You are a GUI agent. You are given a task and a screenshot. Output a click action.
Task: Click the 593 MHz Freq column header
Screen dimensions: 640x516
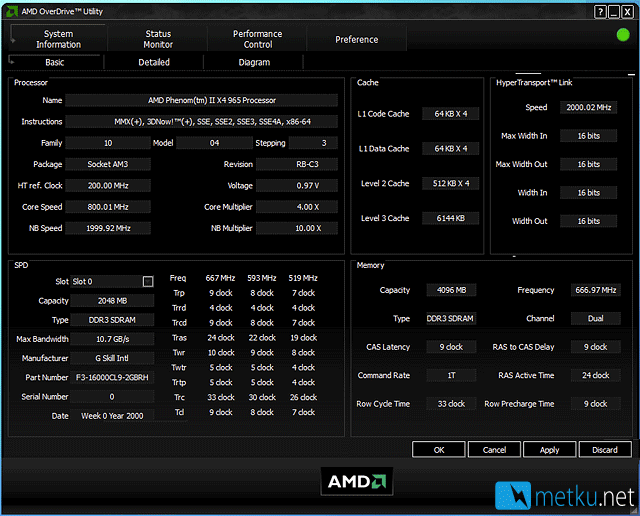(x=262, y=278)
